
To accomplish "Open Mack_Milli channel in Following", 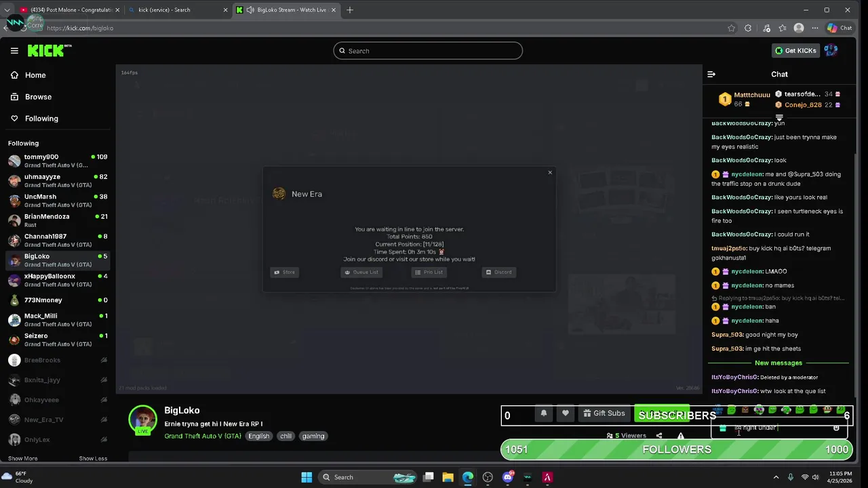I will (x=58, y=320).
